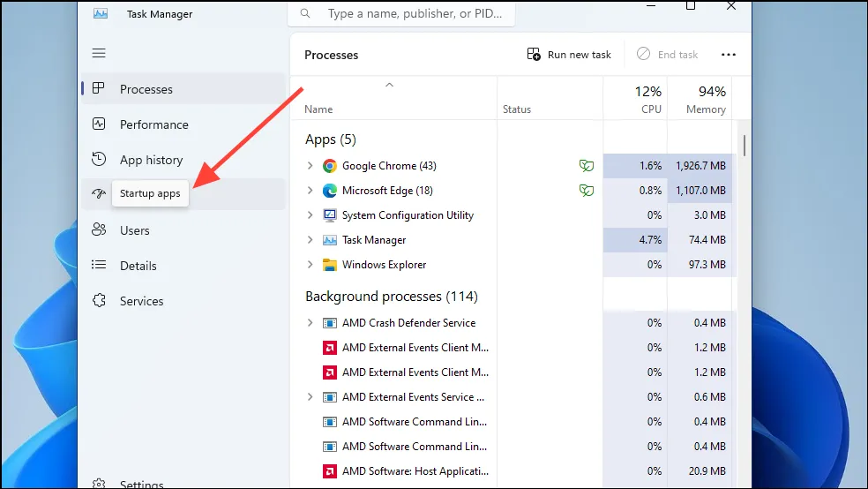Open the Performance page icon
The width and height of the screenshot is (868, 489).
(x=99, y=124)
